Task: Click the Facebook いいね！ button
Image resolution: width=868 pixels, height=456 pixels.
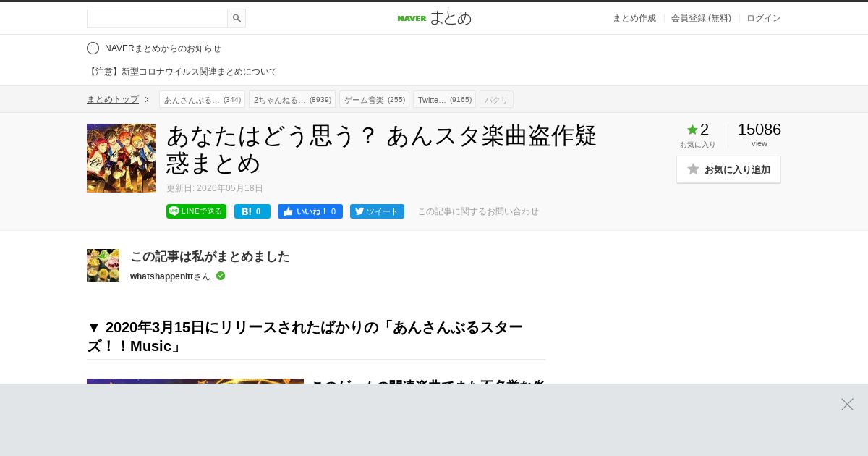Action: [310, 211]
